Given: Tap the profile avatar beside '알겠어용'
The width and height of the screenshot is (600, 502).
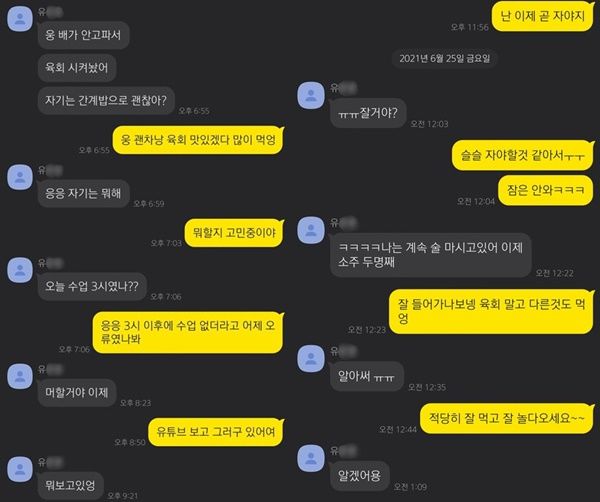Looking at the screenshot, I should click(311, 458).
